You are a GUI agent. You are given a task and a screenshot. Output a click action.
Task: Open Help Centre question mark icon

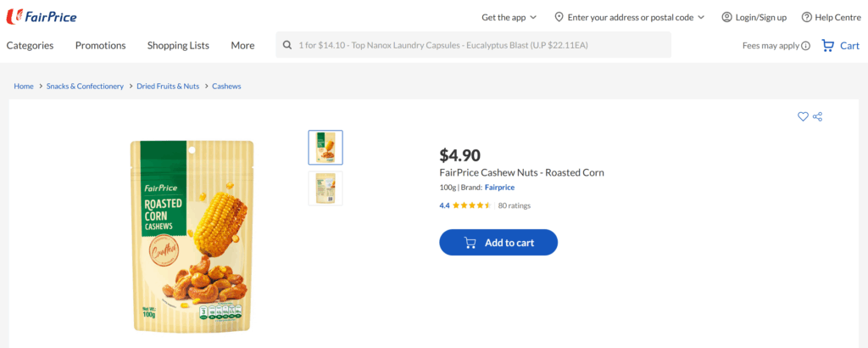click(807, 17)
